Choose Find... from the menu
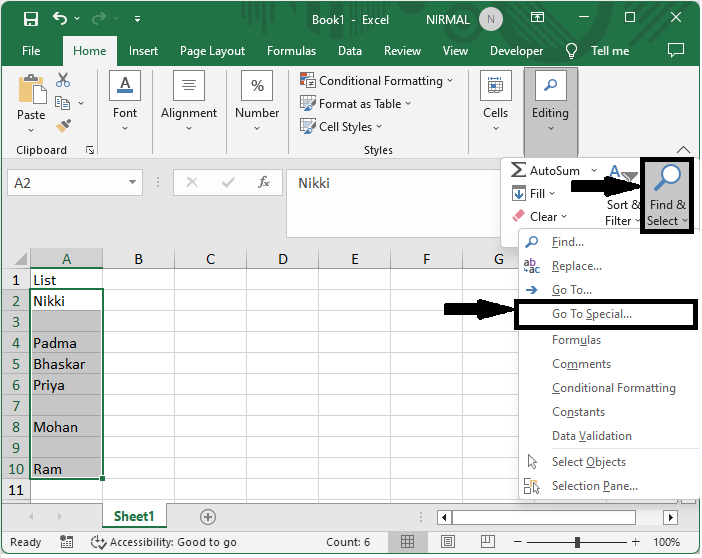702x558 pixels. pyautogui.click(x=608, y=242)
